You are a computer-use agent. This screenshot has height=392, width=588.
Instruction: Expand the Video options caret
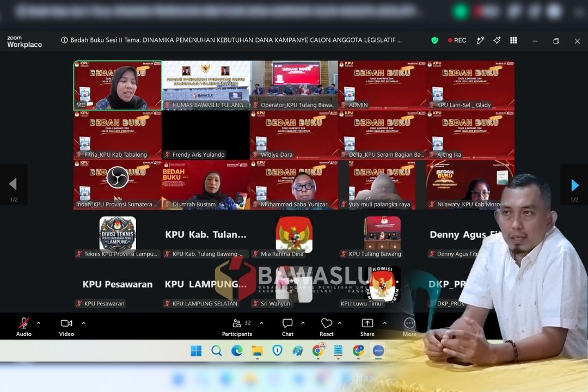84,323
